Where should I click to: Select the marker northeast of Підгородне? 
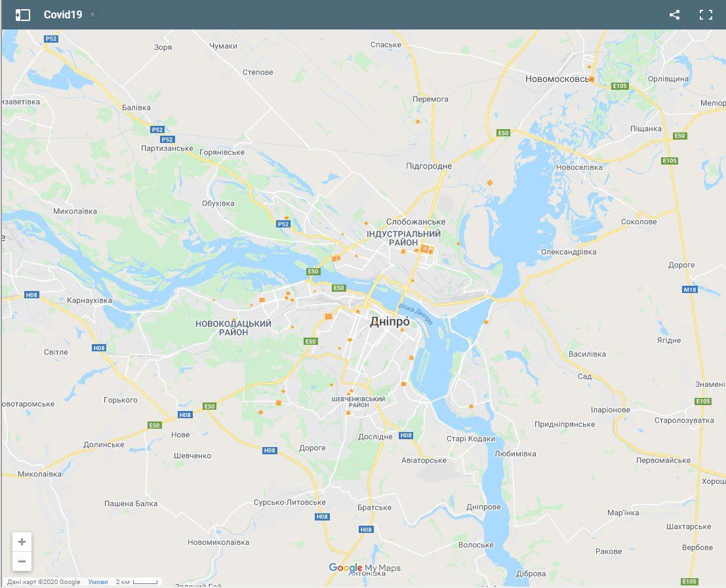490,183
